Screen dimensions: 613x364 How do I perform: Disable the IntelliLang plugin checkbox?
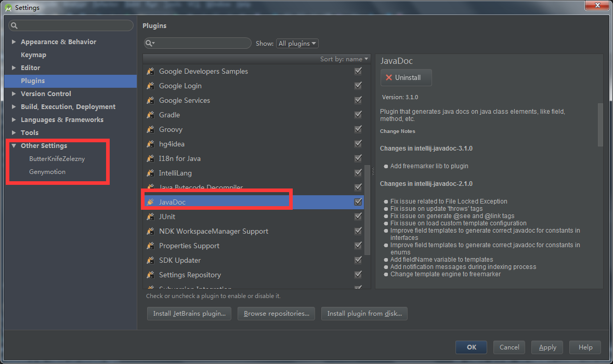click(x=358, y=173)
